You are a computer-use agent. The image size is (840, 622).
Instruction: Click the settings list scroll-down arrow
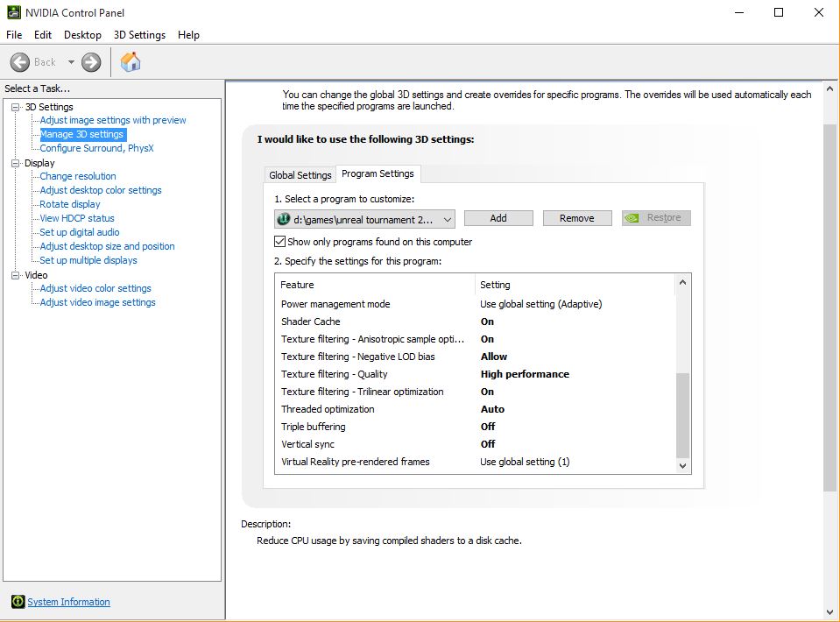[x=683, y=466]
